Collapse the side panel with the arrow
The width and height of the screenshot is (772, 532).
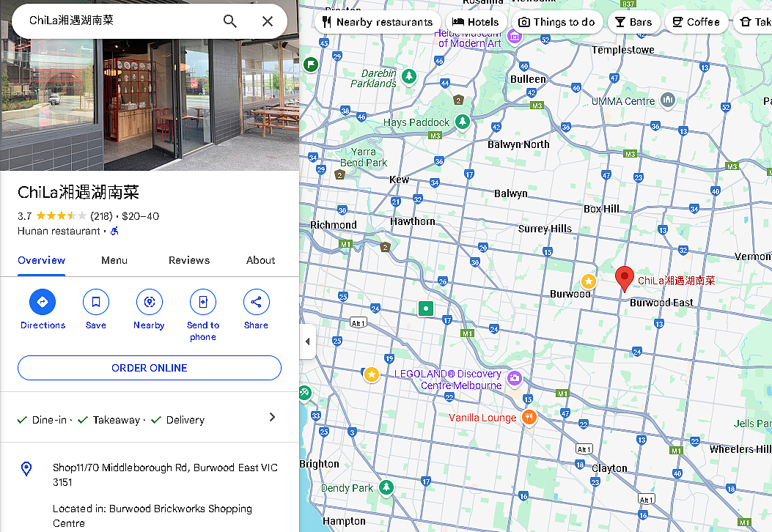307,341
